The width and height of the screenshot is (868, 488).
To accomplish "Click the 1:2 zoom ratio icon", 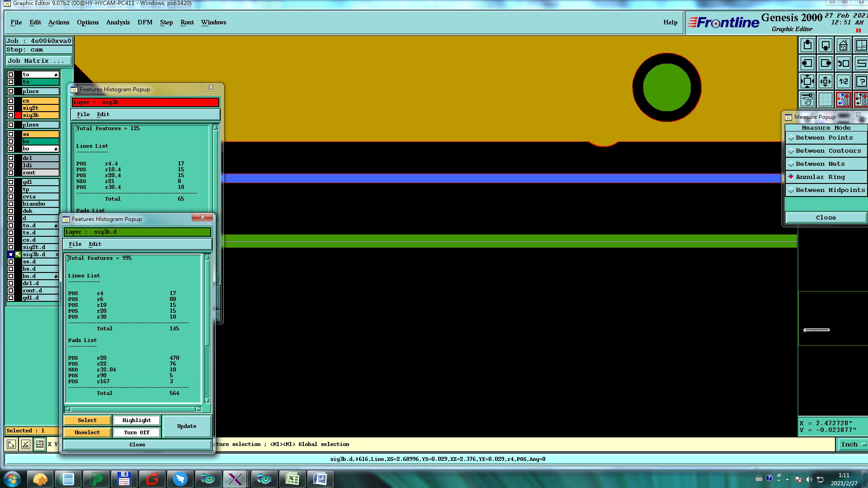I will coord(843,82).
